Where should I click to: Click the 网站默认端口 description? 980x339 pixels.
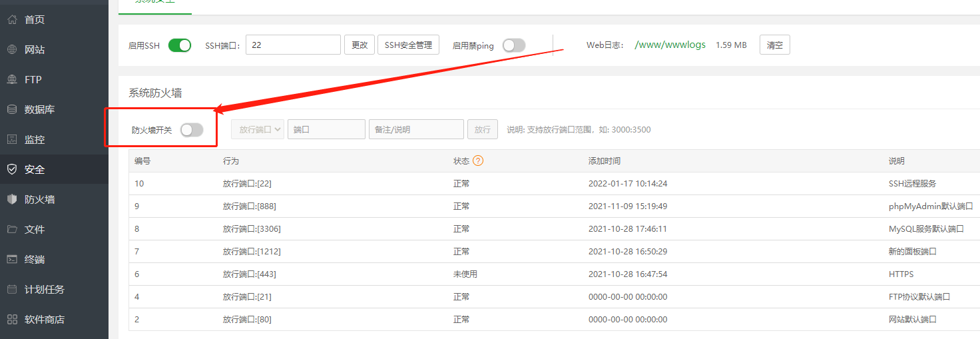[x=913, y=319]
